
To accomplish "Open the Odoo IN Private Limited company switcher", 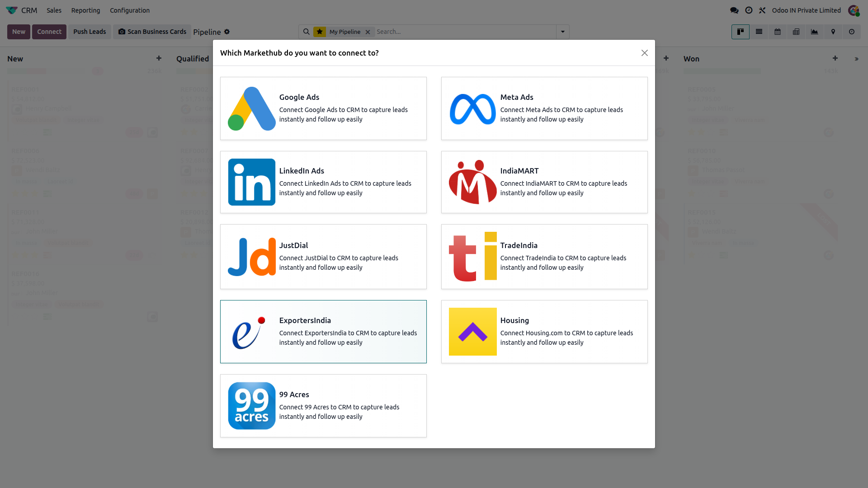I will [x=806, y=10].
